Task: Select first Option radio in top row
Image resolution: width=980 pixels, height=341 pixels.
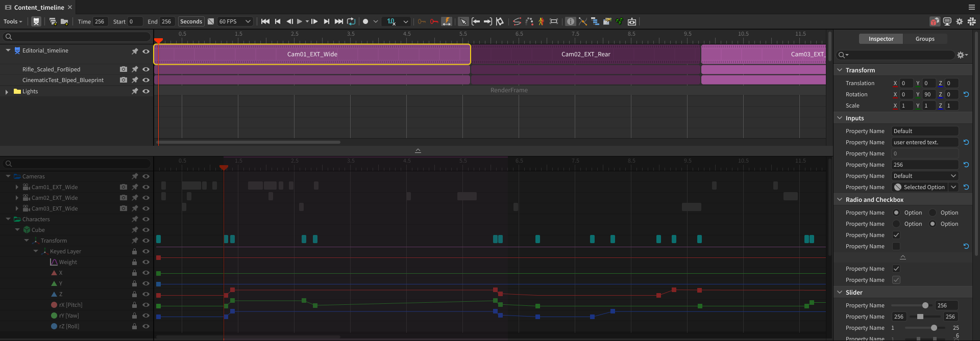Action: pyautogui.click(x=896, y=213)
